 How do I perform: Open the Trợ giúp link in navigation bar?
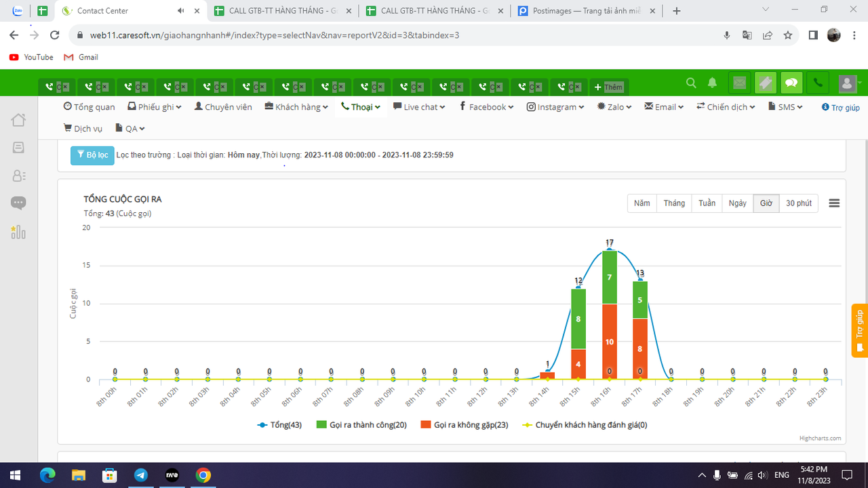pyautogui.click(x=841, y=108)
